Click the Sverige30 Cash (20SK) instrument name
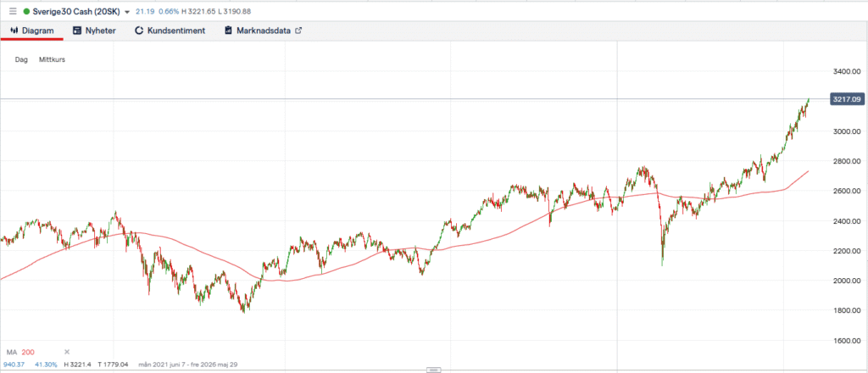The height and width of the screenshot is (373, 868). click(x=75, y=13)
